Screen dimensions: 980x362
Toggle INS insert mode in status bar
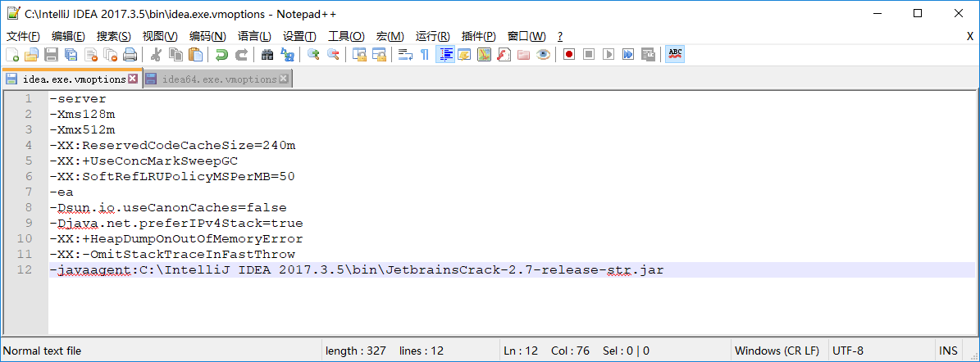coord(947,351)
